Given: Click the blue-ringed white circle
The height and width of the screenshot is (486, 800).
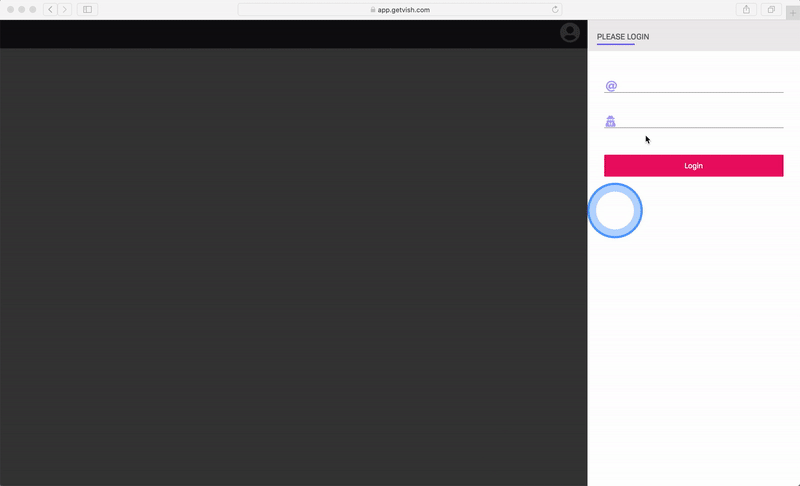Looking at the screenshot, I should coord(615,211).
